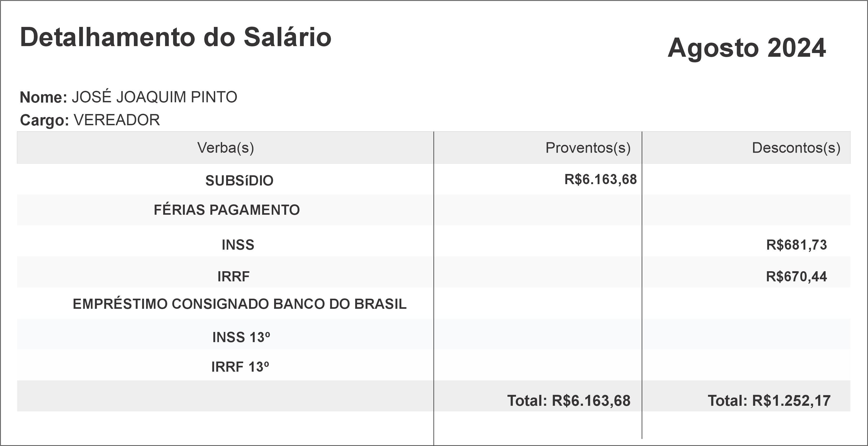Click the "Verba(s)" column header

point(225,148)
